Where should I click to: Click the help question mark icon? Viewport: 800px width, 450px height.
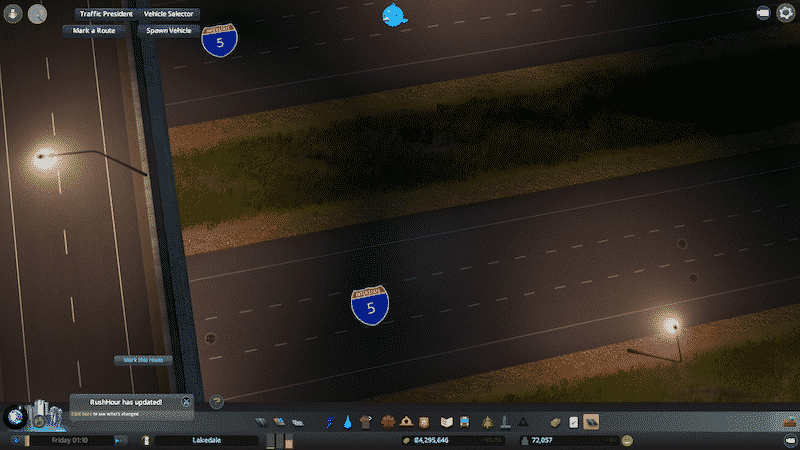216,402
